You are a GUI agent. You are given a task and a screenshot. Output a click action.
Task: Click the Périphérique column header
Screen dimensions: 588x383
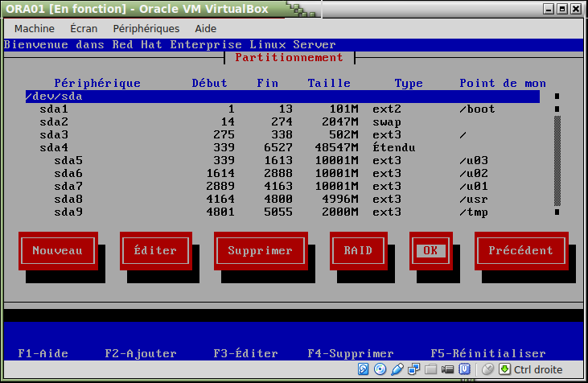pos(97,83)
